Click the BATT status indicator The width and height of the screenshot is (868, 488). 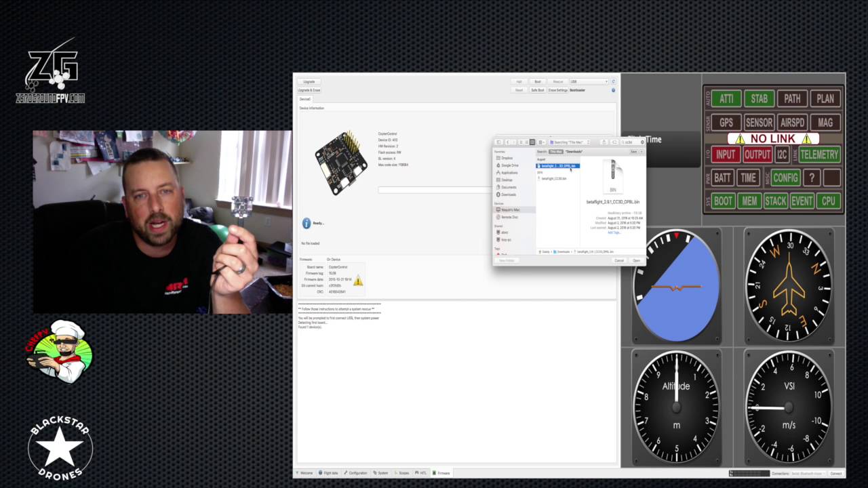click(x=722, y=178)
